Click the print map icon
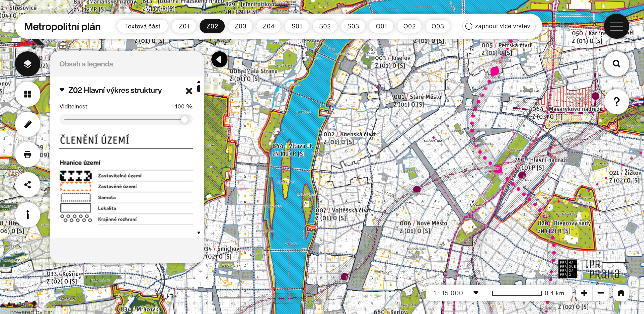Viewport: 644px width, 314px height. (x=28, y=154)
